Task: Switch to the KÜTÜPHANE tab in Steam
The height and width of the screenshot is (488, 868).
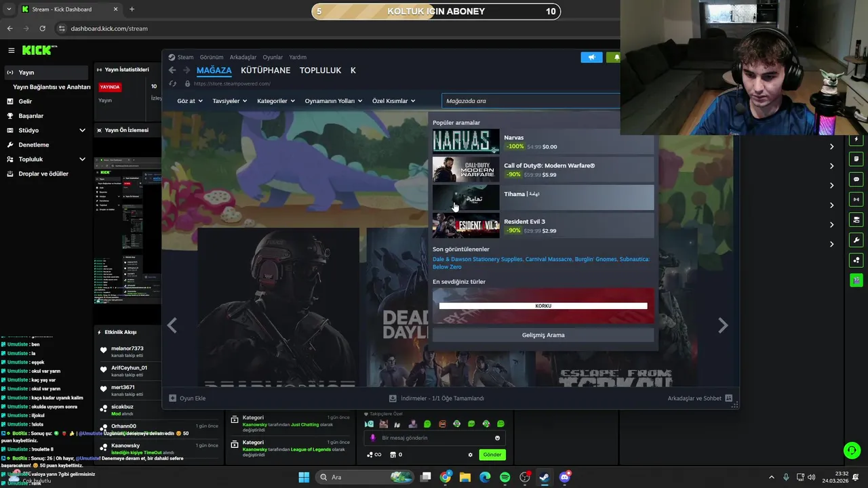Action: click(x=266, y=70)
